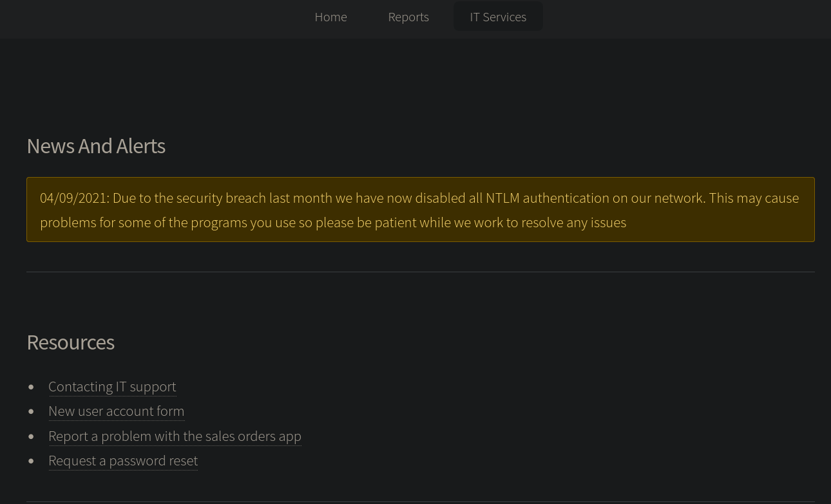The image size is (831, 504).
Task: Click the bullet beside New user account form
Action: 31,411
